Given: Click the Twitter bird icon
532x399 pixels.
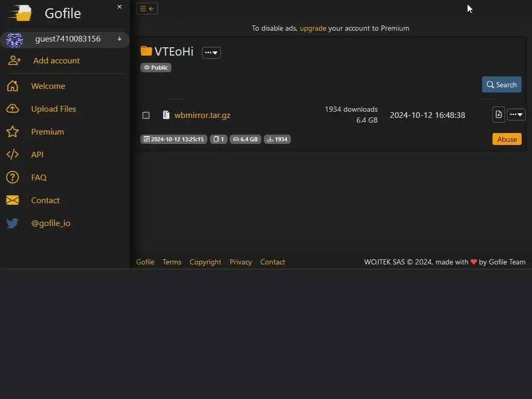Looking at the screenshot, I should coord(12,223).
